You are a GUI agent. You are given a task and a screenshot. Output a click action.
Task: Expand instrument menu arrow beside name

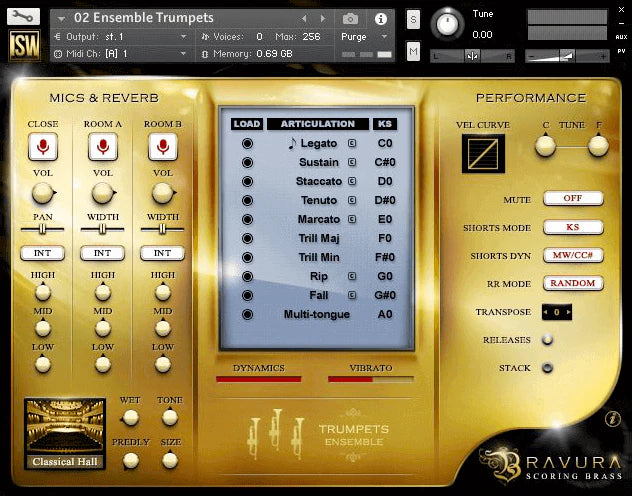(x=61, y=19)
